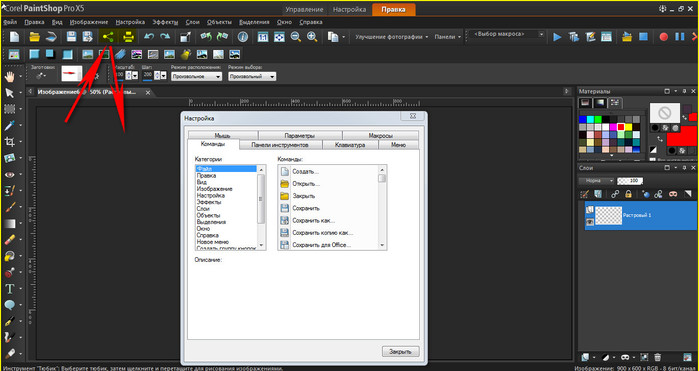
Task: Click the Fit to window icon
Action: pyautogui.click(x=279, y=37)
